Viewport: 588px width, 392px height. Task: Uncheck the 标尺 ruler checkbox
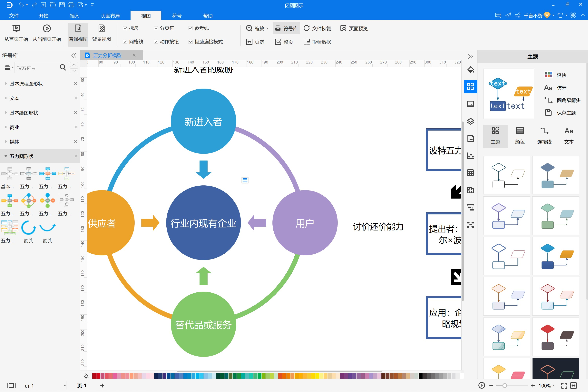pos(125,28)
